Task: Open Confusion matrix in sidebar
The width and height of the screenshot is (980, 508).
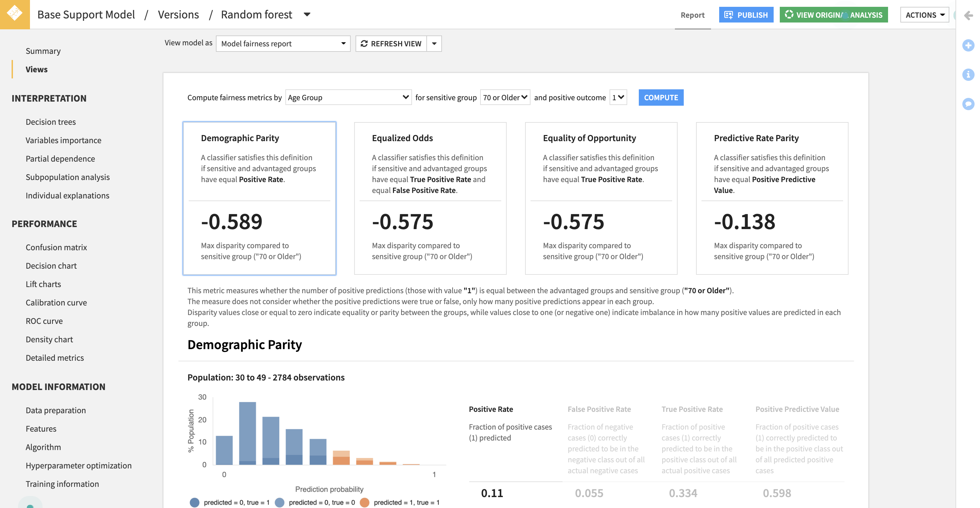Action: (56, 247)
